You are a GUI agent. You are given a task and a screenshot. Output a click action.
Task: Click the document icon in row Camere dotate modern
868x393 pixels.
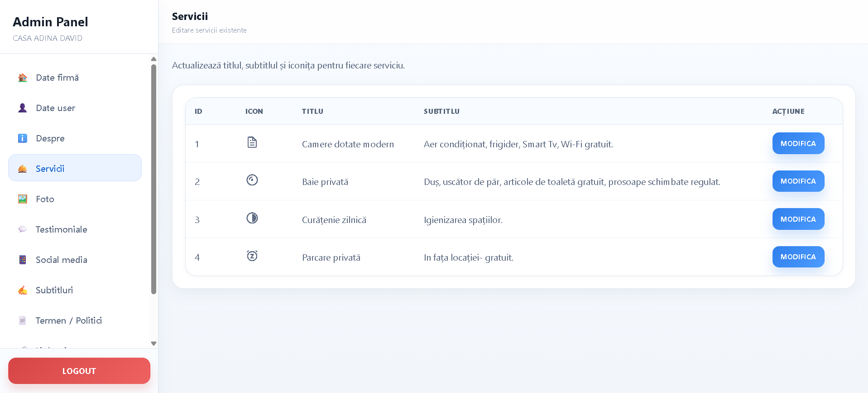[x=252, y=142]
